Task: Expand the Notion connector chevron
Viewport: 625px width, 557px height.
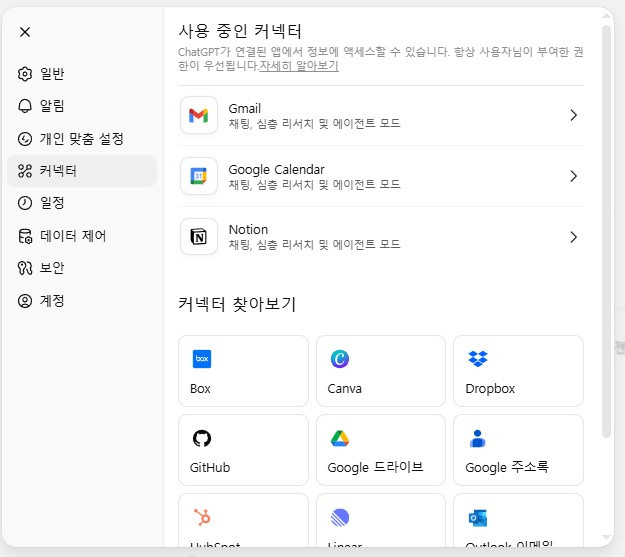Action: pyautogui.click(x=573, y=237)
